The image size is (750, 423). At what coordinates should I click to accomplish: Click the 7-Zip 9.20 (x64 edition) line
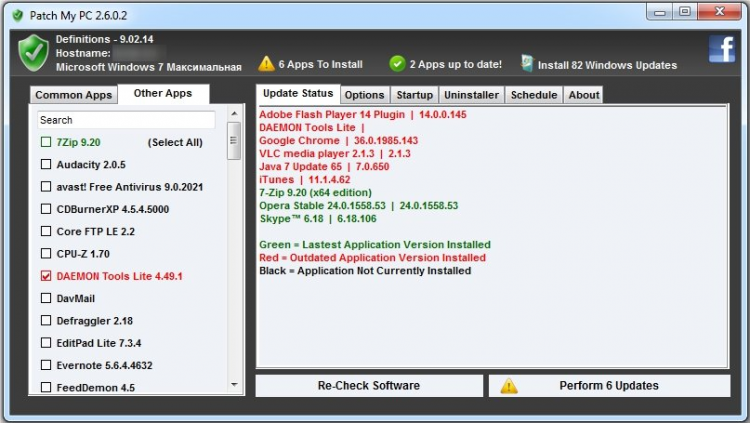315,192
